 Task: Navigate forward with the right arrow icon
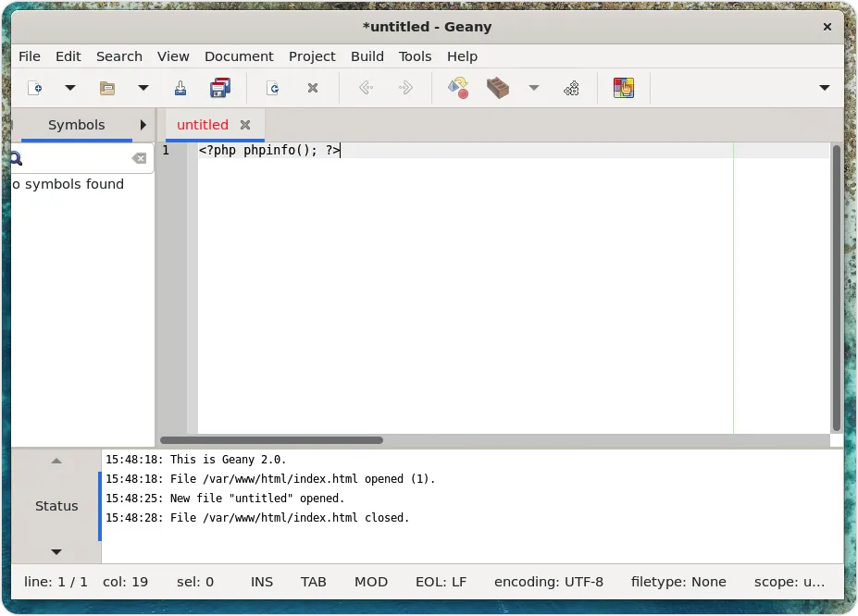tap(405, 88)
